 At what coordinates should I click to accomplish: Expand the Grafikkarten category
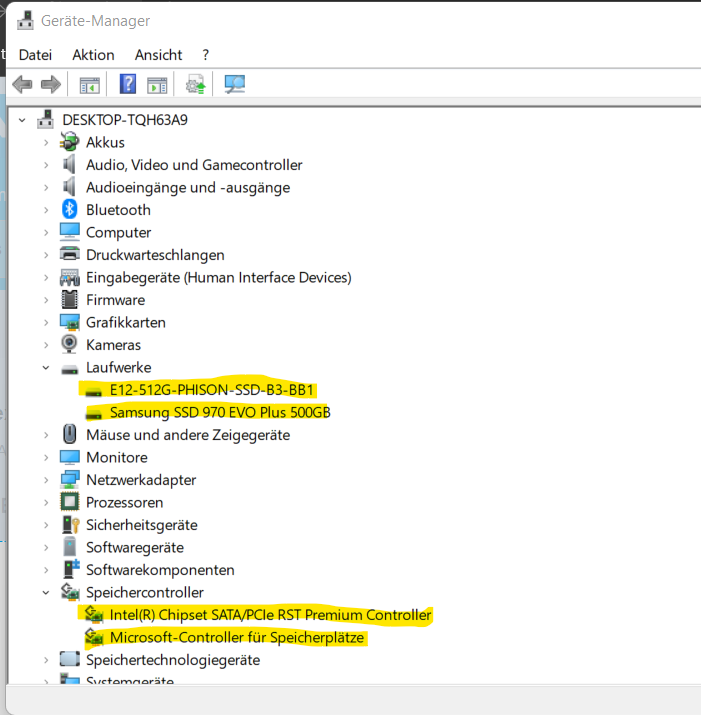click(x=46, y=323)
